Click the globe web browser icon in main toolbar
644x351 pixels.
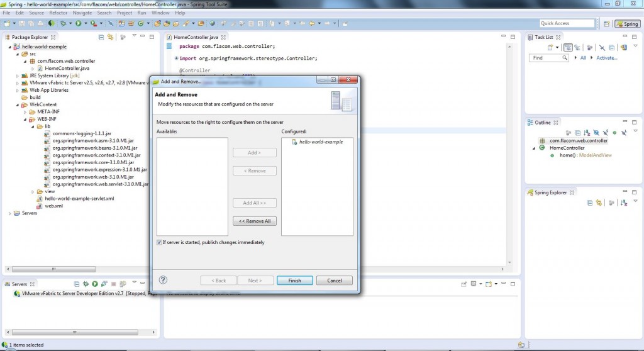pos(213,23)
